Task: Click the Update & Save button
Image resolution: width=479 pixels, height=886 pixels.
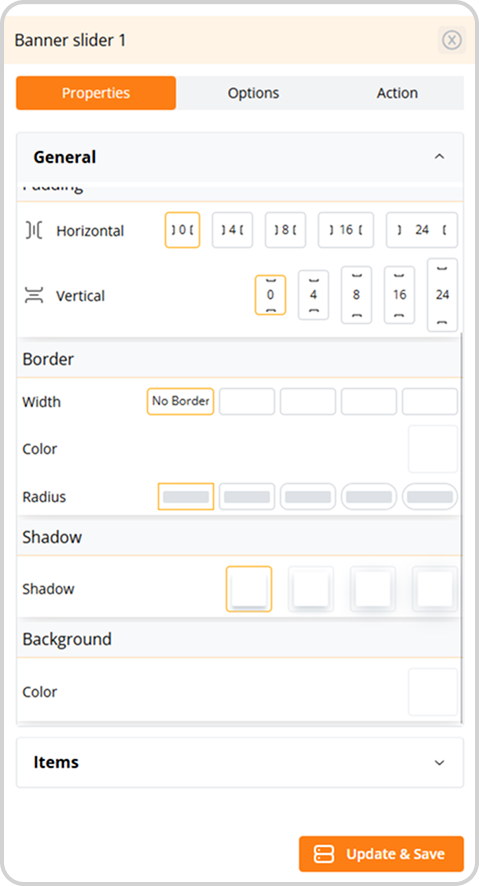Action: tap(381, 854)
